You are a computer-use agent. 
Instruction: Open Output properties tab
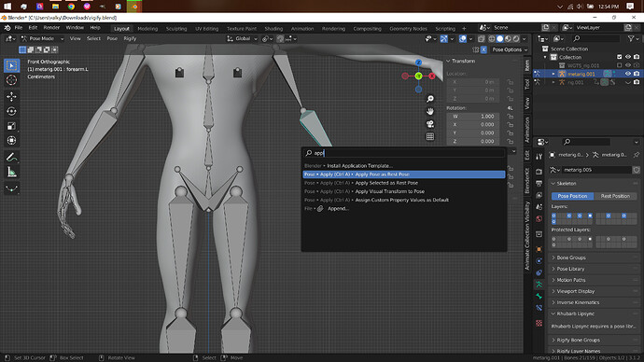(539, 184)
